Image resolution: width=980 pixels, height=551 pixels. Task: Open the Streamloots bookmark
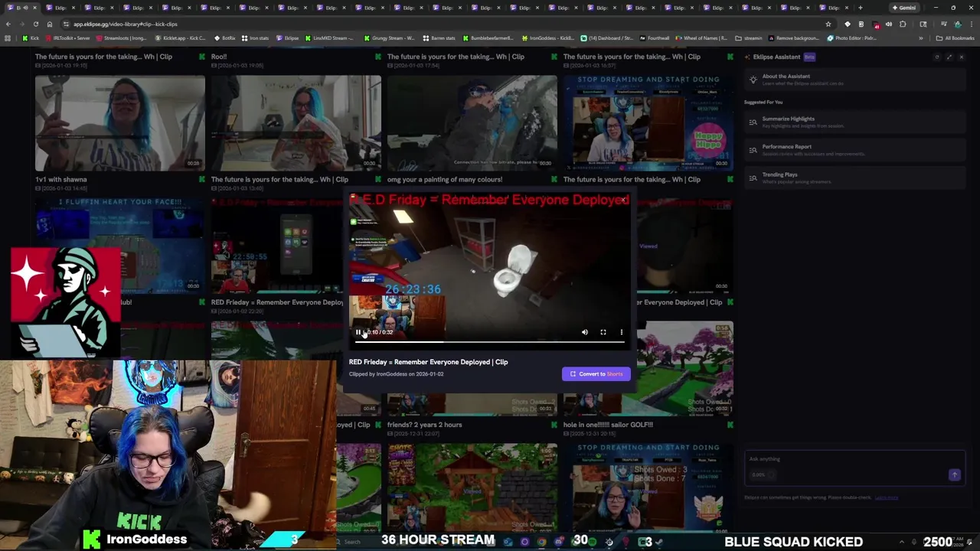121,37
